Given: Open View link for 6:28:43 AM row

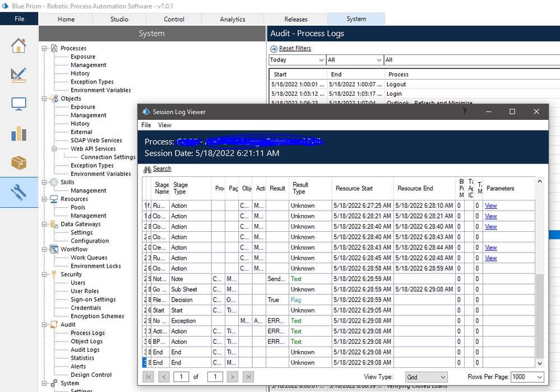Looking at the screenshot, I should click(x=490, y=248).
